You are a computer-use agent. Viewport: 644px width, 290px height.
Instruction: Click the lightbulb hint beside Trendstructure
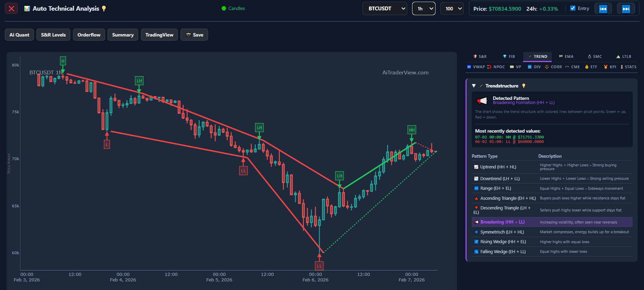click(524, 86)
